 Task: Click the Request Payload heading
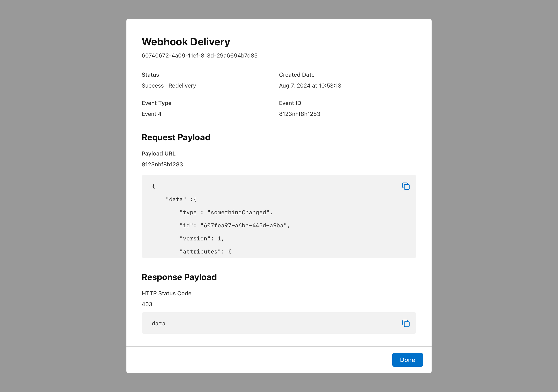point(176,137)
